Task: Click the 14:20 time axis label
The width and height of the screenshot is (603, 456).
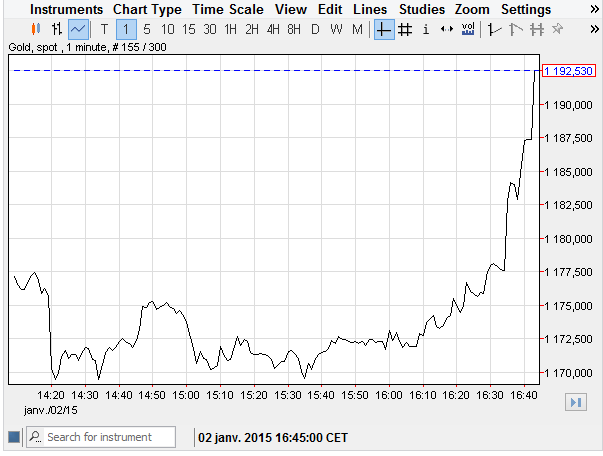Action: click(51, 395)
